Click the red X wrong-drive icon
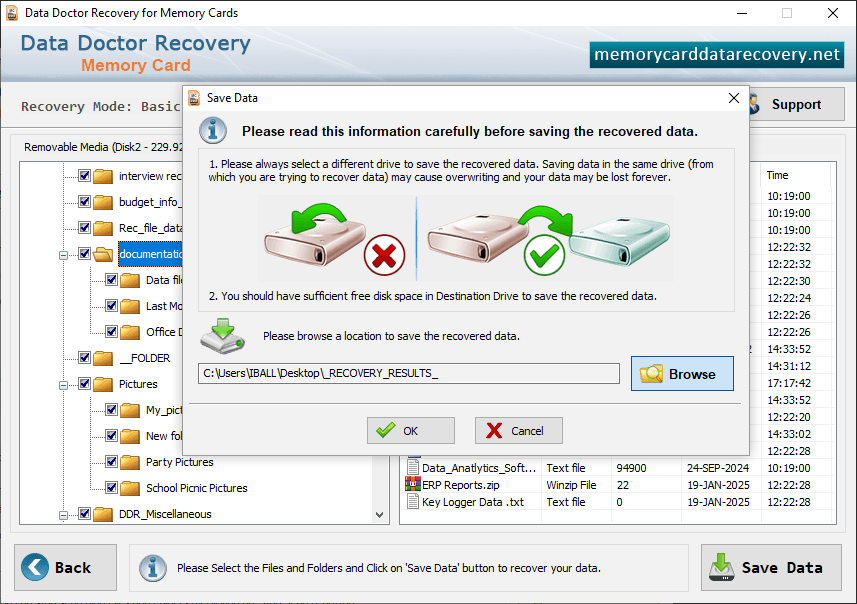The width and height of the screenshot is (857, 604). (x=384, y=255)
